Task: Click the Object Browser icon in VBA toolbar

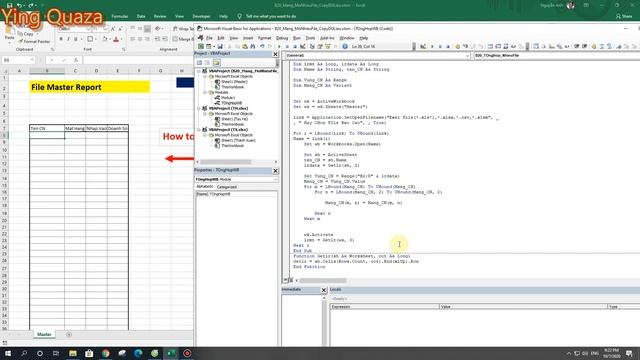Action: point(328,47)
